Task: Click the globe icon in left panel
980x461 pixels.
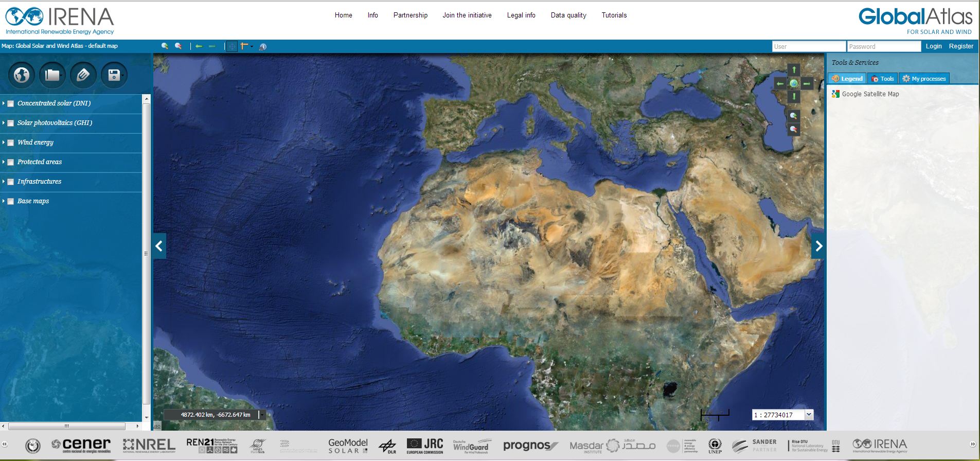Action: [x=22, y=75]
